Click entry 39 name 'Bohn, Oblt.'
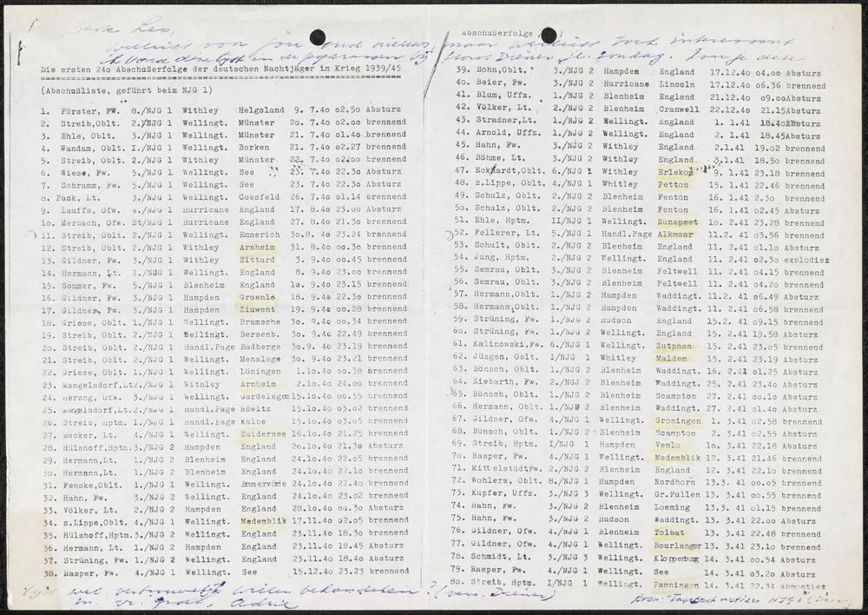Image resolution: width=868 pixels, height=615 pixels. pyautogui.click(x=499, y=69)
